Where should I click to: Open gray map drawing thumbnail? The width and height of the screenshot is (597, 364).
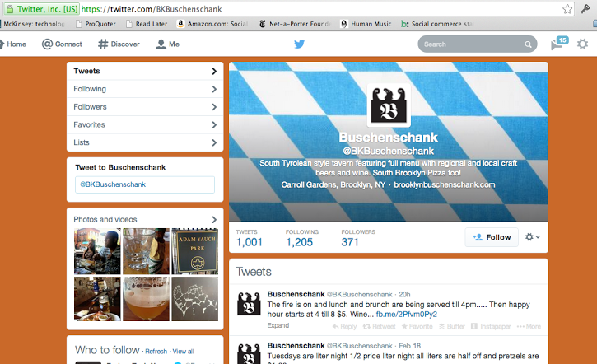(195, 299)
